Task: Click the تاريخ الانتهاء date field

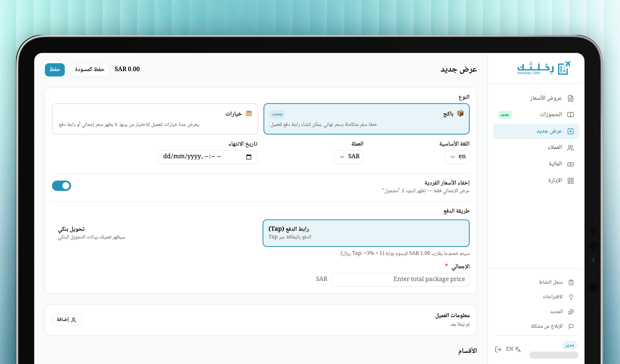Action: [x=208, y=157]
